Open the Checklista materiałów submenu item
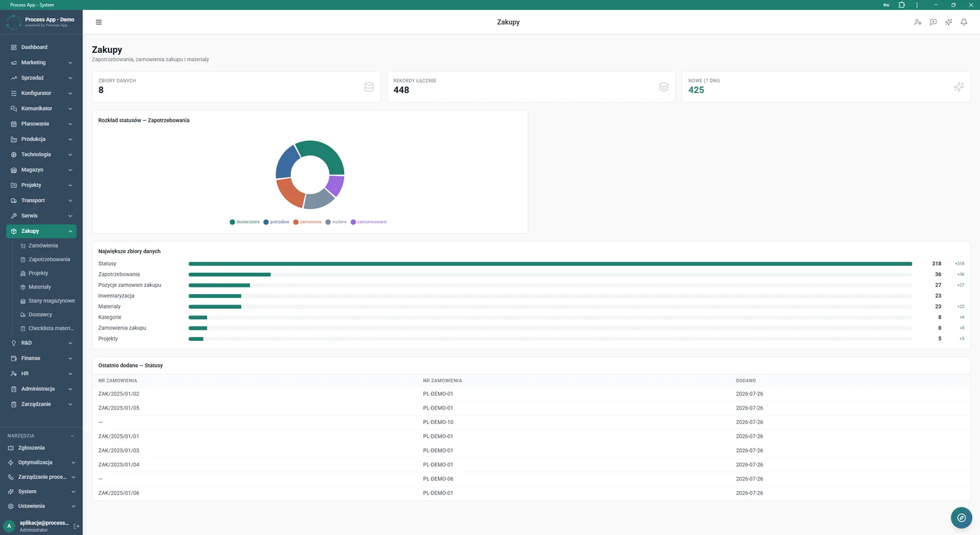The width and height of the screenshot is (980, 535). (x=51, y=328)
